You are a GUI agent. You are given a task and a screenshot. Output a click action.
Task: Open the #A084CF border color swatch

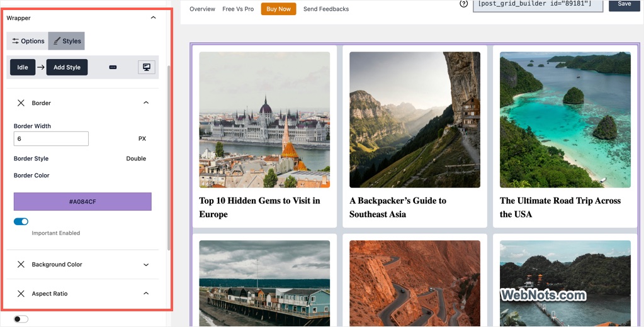tap(82, 201)
